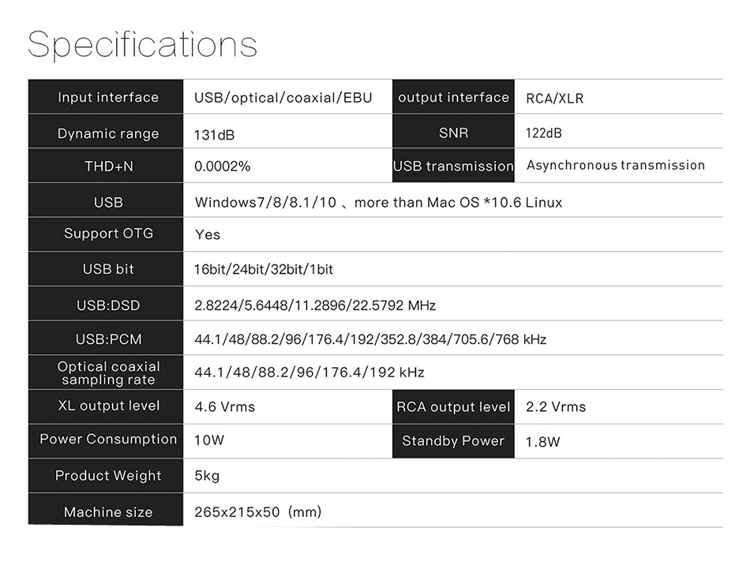Click the Optical coaxial sampling rate label

(x=107, y=373)
